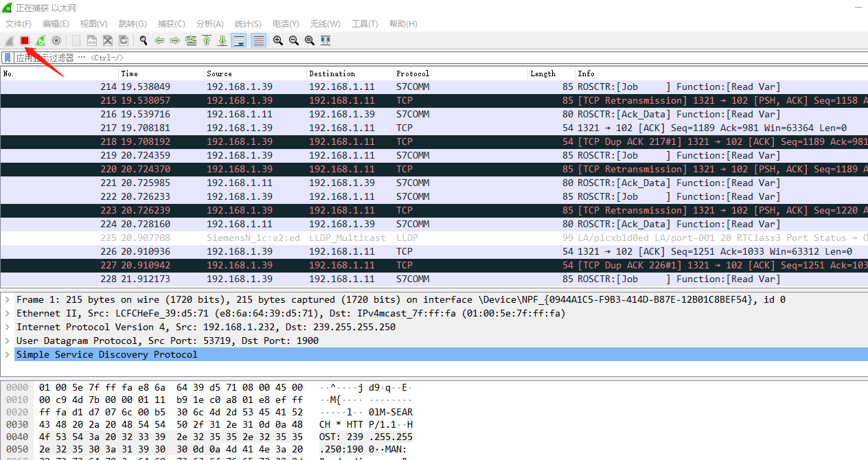Click in the display filter input field

[x=412, y=58]
